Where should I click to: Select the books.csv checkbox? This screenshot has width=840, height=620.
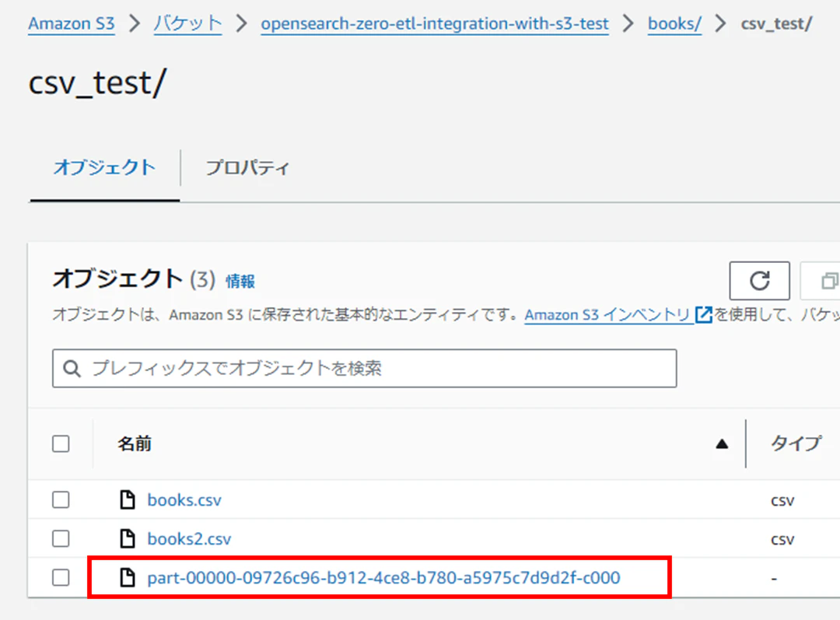pos(61,499)
